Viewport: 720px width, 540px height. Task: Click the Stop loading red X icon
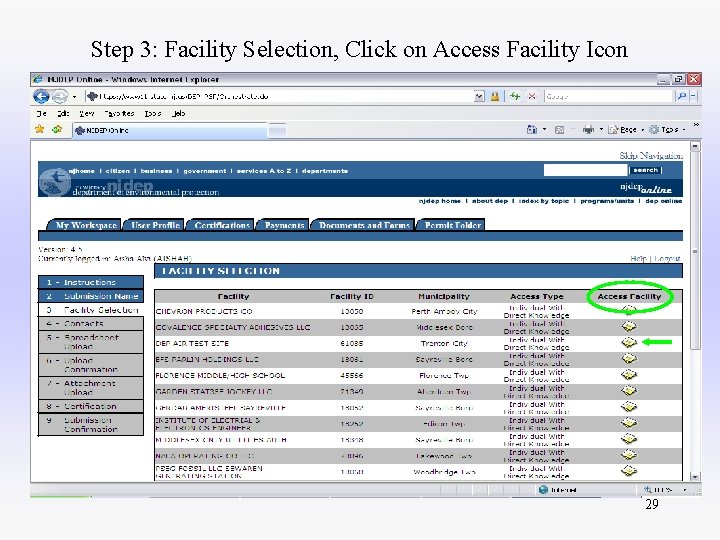[x=532, y=96]
